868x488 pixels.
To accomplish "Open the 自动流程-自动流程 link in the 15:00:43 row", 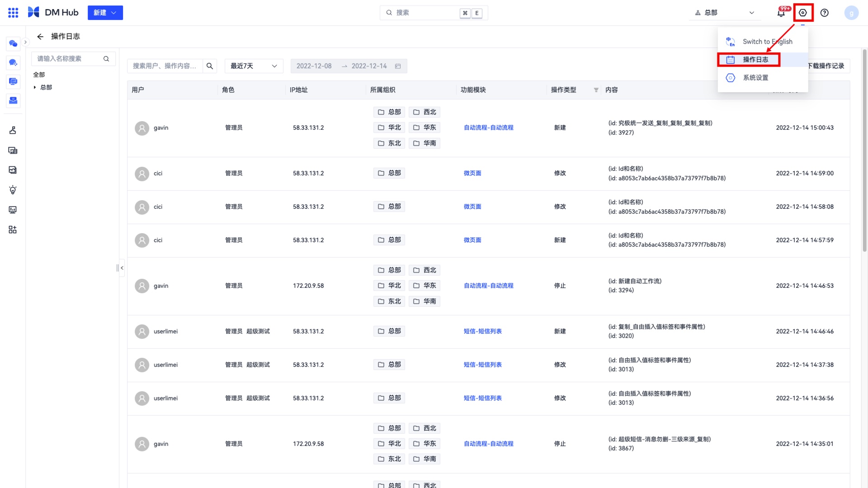I will click(x=488, y=128).
